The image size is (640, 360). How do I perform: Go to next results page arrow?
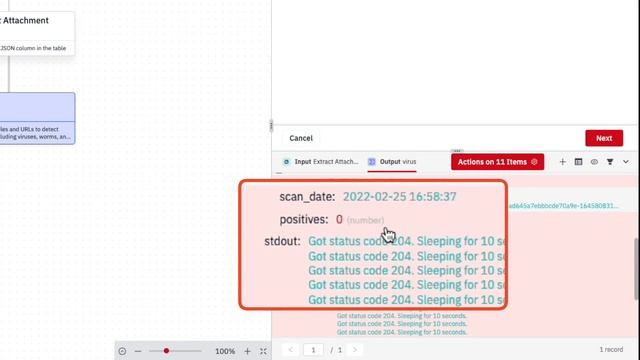point(355,350)
